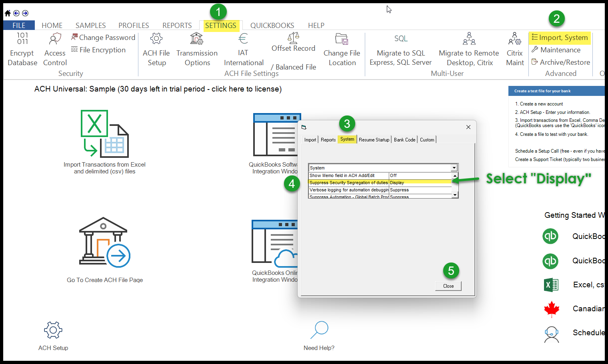
Task: Open QuickBooks Software Integration Window icon
Action: [276, 135]
